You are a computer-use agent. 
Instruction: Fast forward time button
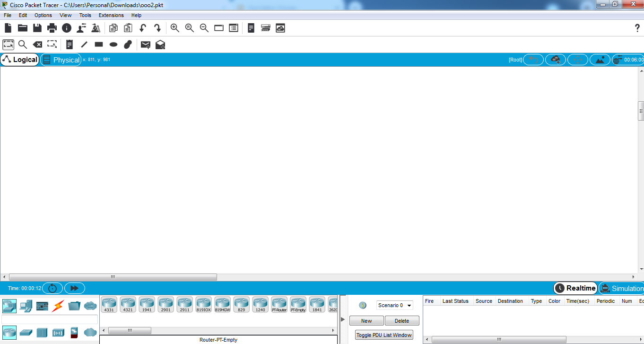click(74, 288)
